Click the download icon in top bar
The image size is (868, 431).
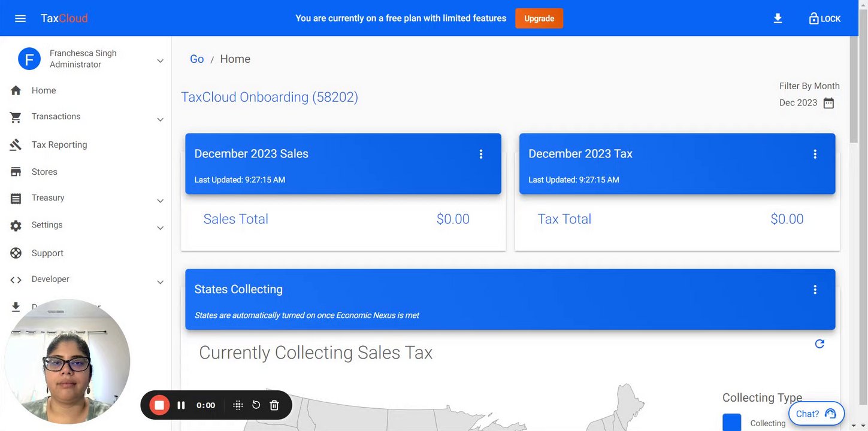tap(778, 19)
